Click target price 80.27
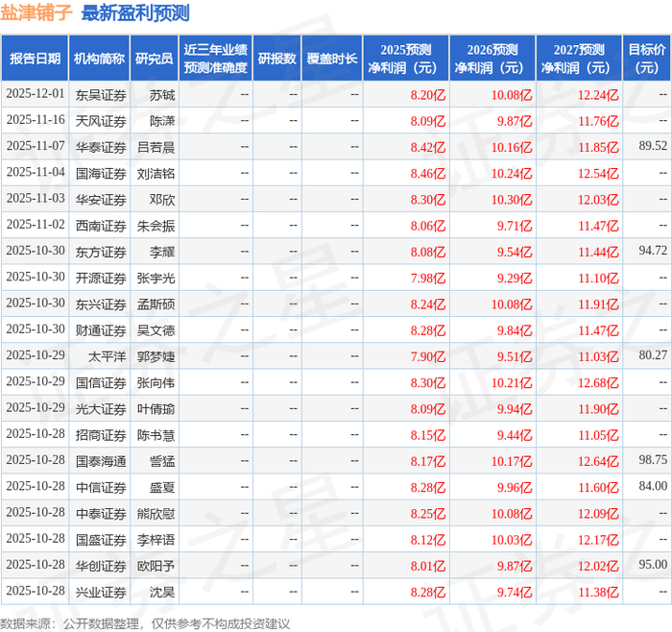Viewport: 672px width, 632px height. pyautogui.click(x=653, y=355)
